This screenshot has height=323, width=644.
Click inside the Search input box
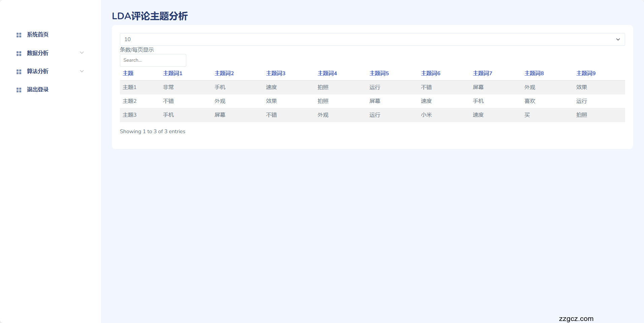[153, 60]
